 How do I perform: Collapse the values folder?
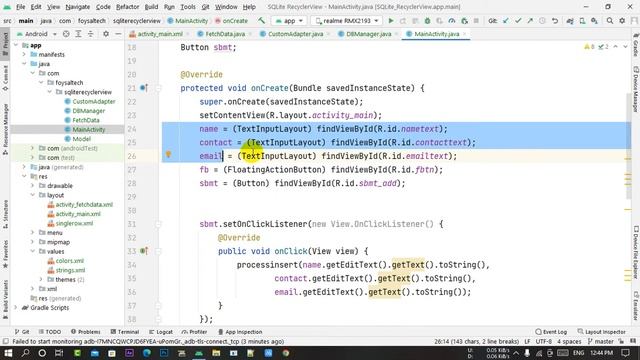33,251
